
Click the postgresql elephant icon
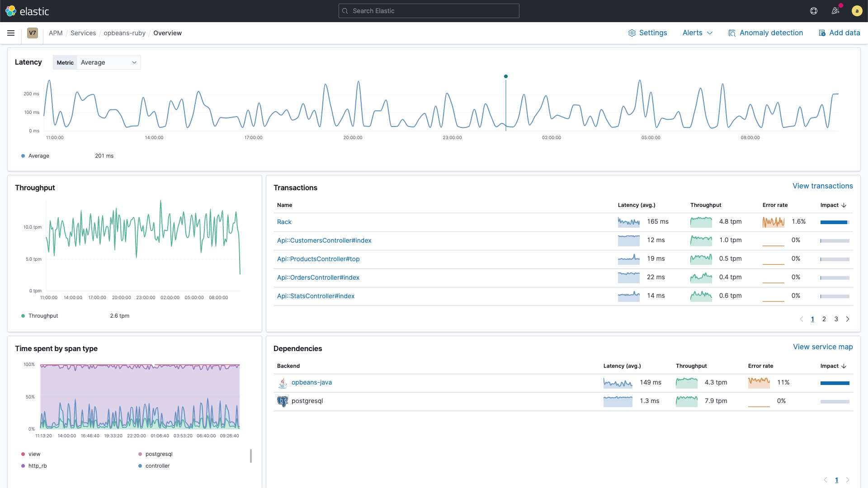283,401
